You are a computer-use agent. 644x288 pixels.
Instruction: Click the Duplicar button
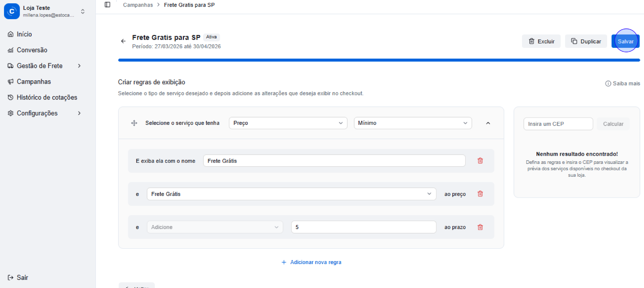coord(586,41)
